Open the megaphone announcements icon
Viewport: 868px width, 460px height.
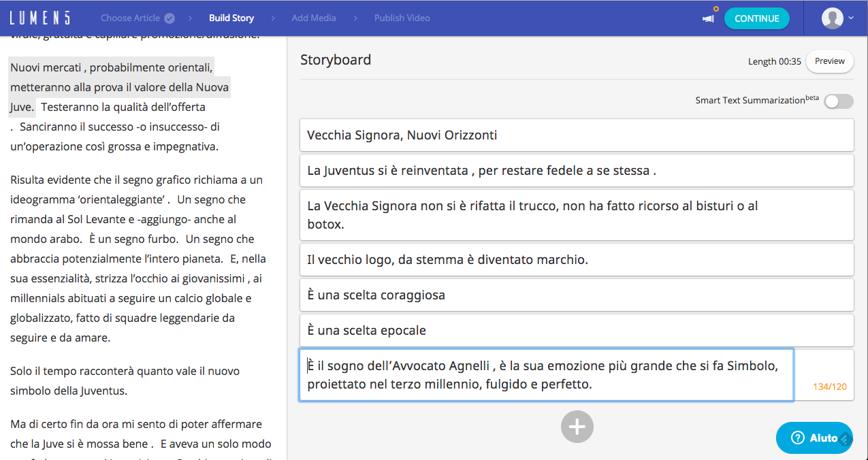click(x=709, y=18)
